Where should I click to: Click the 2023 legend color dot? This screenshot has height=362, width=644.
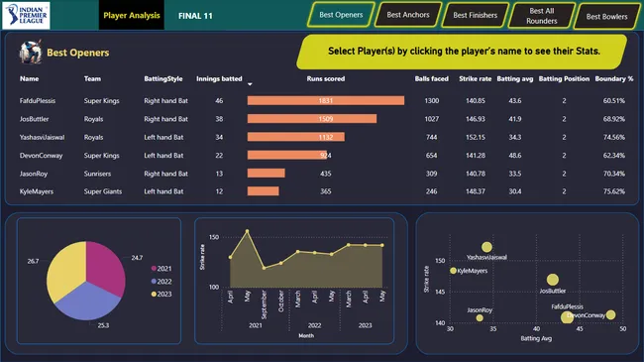154,295
